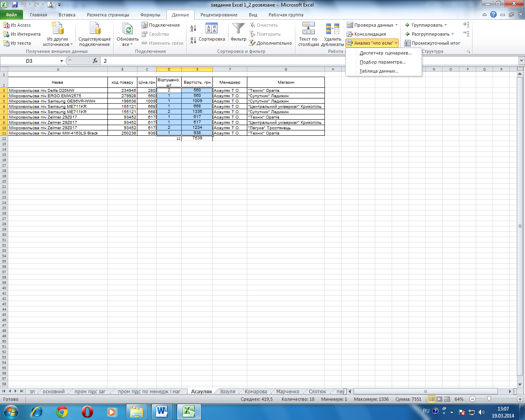Click the Из Интернета import icon

point(6,34)
